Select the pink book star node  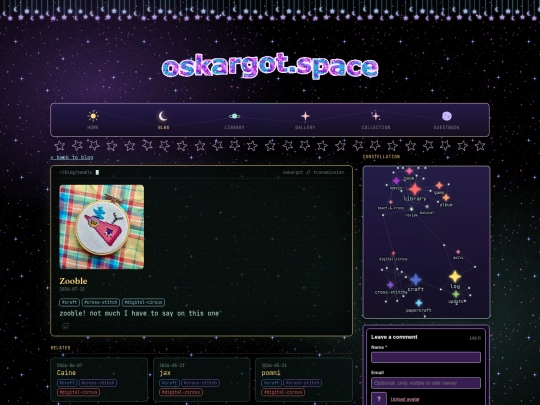(x=409, y=171)
